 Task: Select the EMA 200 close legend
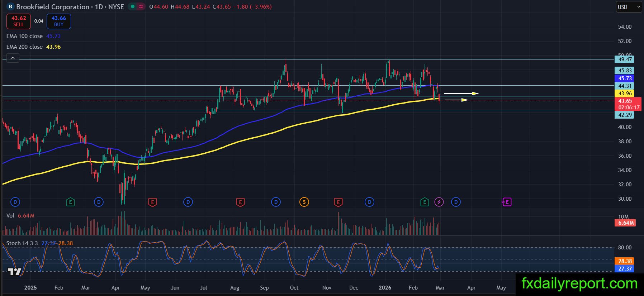[24, 47]
